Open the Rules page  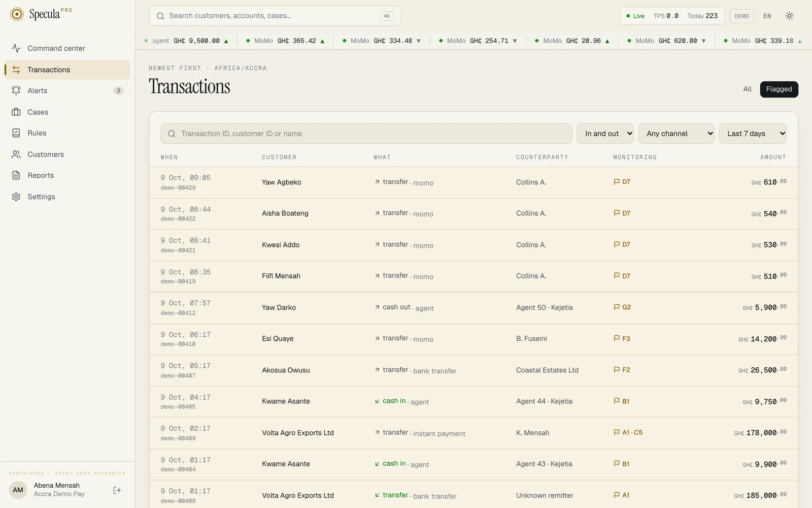pos(67,133)
